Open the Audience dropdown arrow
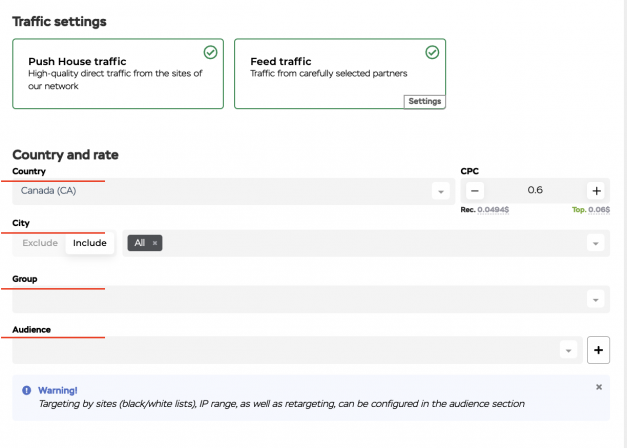This screenshot has width=627, height=448. (568, 351)
